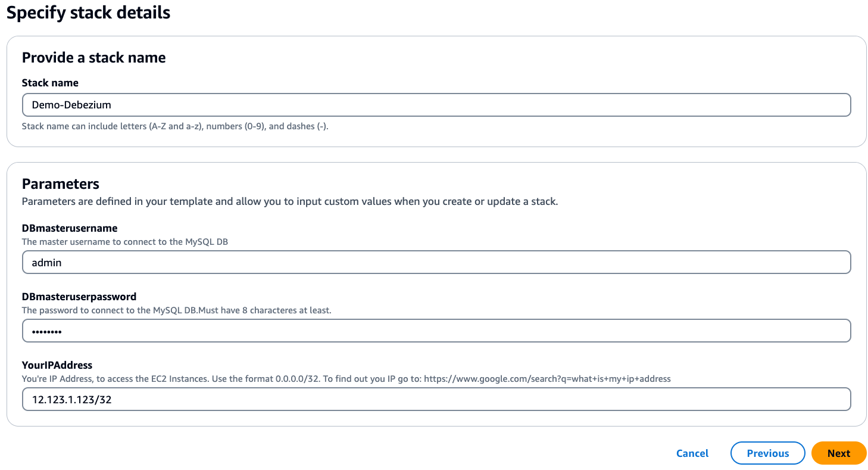Select the YourIPAddress field with 12.123.1.123/32
Viewport: 868px width, 470px height.
tap(436, 399)
